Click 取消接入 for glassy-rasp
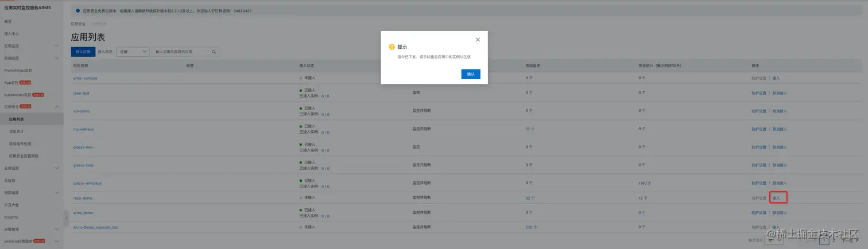Image resolution: width=868 pixels, height=249 pixels. coord(780,165)
